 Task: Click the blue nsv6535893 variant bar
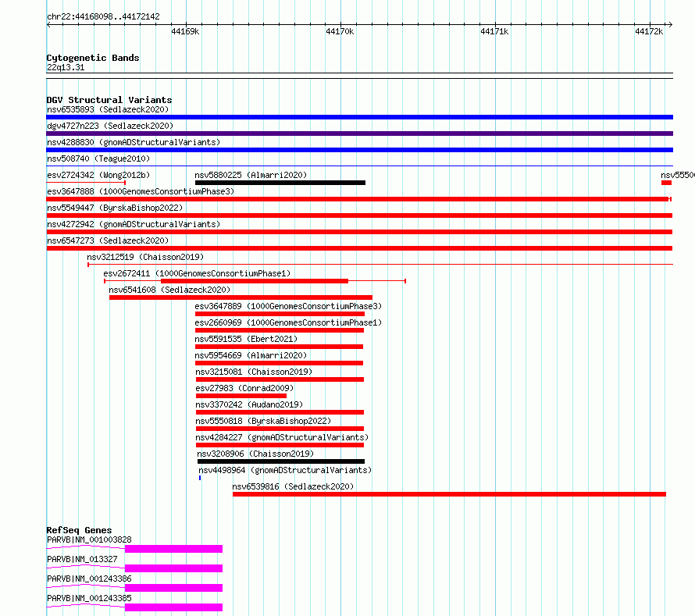pyautogui.click(x=359, y=117)
